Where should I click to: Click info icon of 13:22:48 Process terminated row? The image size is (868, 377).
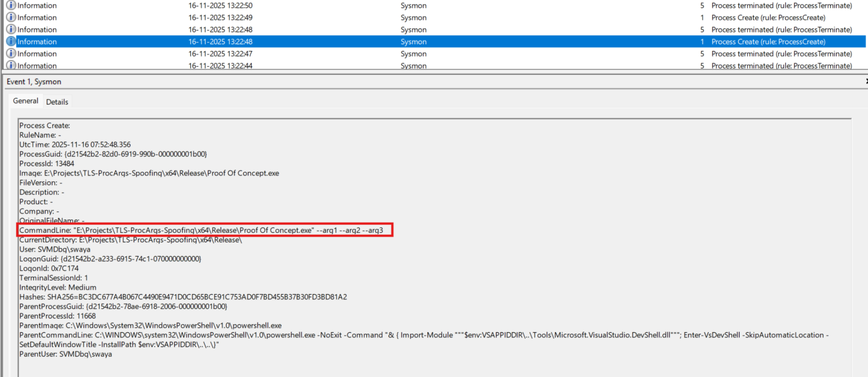pyautogui.click(x=11, y=30)
